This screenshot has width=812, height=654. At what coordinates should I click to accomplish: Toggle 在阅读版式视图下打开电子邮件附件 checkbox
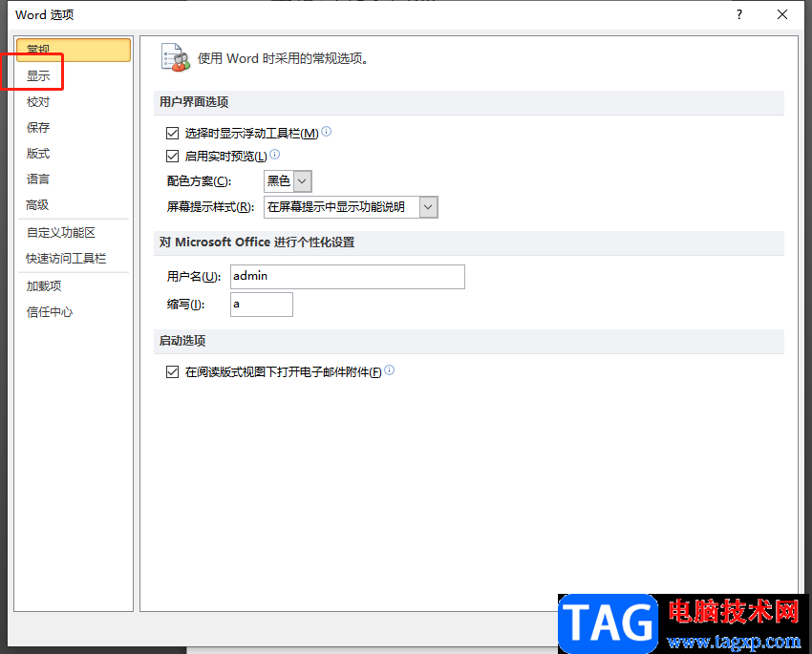click(173, 372)
